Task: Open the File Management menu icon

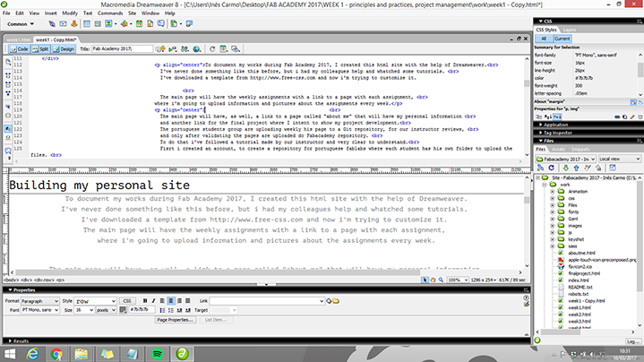Action: click(x=185, y=49)
